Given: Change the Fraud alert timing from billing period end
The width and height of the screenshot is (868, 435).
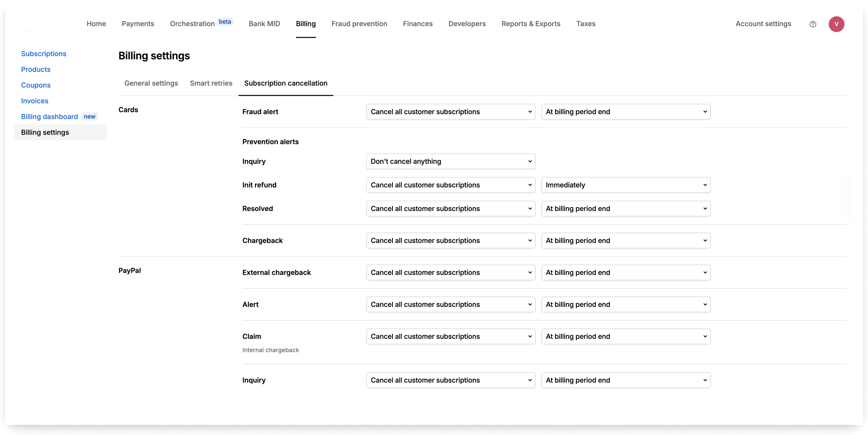Looking at the screenshot, I should pos(626,112).
